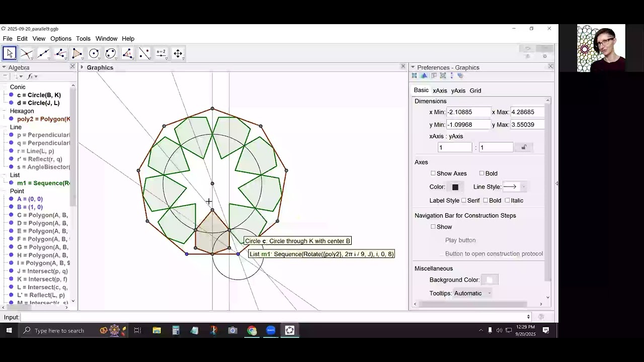Open the Algebra sort-by dropdown
This screenshot has height=362, width=644.
point(18,76)
